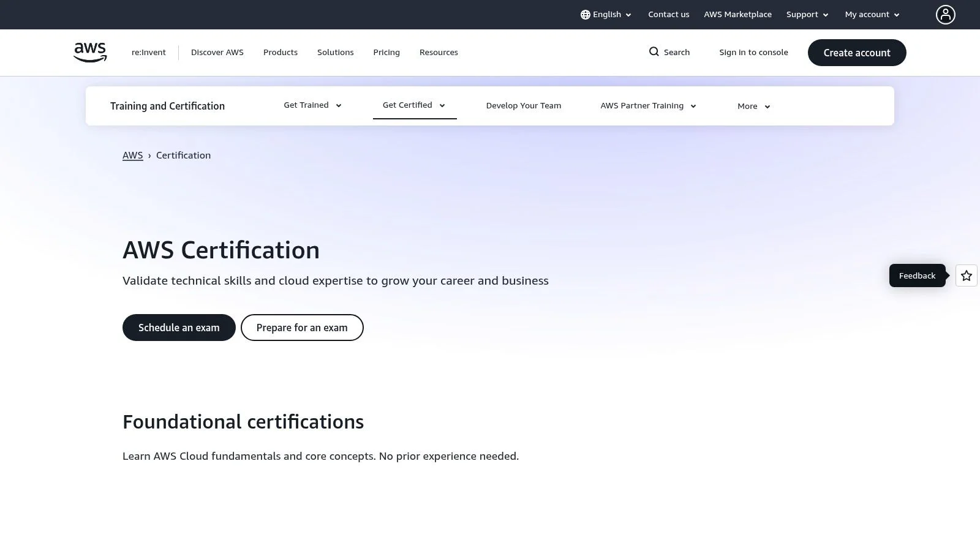
Task: Open the My account dropdown
Action: click(872, 15)
